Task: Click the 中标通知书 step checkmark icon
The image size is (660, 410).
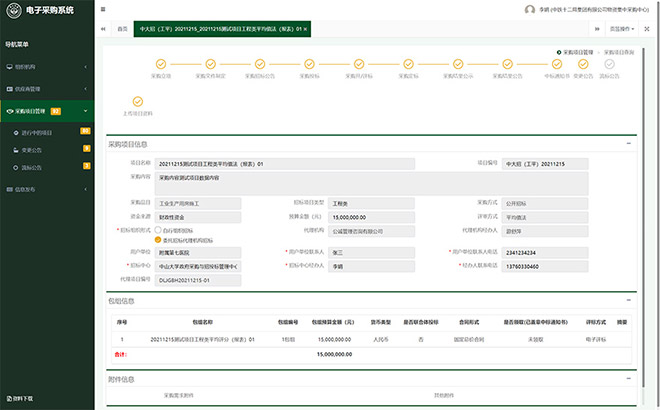Action: click(x=558, y=64)
